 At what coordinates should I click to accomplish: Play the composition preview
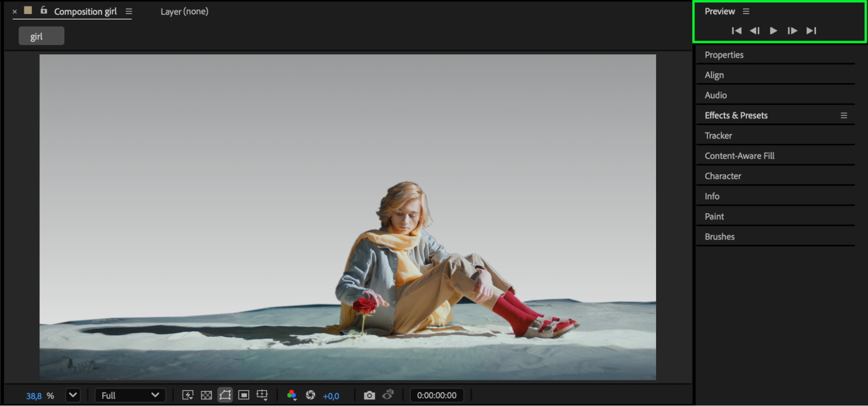coord(773,30)
